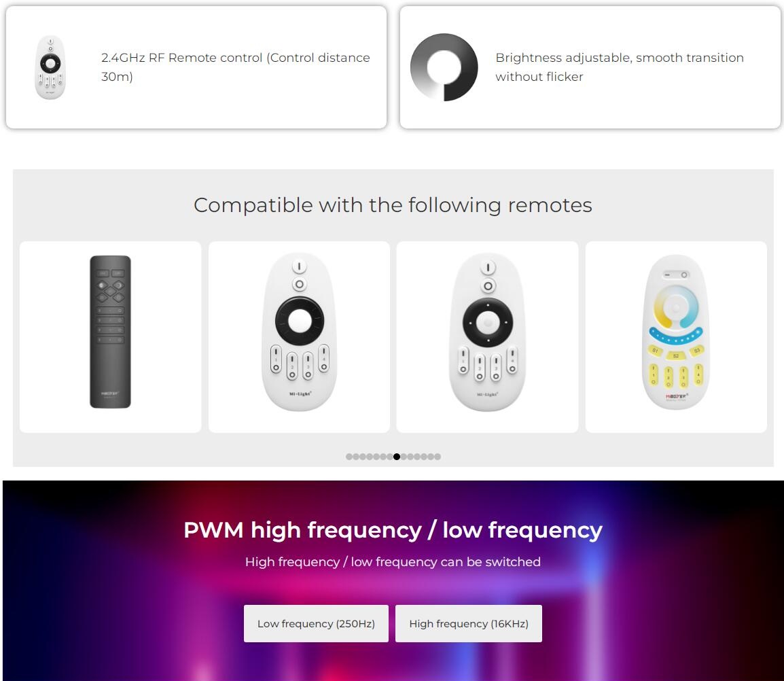Click the PWM high frequency / low frequency heading
This screenshot has height=681, width=784.
coord(393,530)
